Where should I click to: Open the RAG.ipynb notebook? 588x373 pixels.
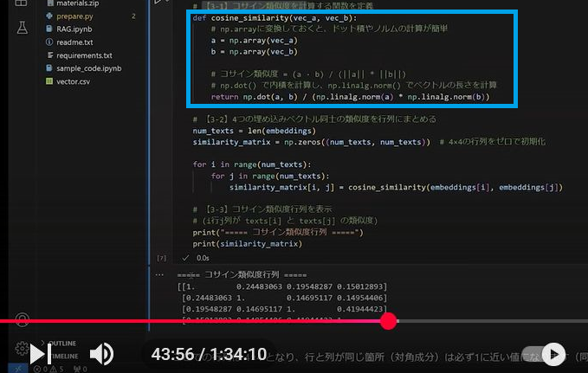pyautogui.click(x=74, y=29)
